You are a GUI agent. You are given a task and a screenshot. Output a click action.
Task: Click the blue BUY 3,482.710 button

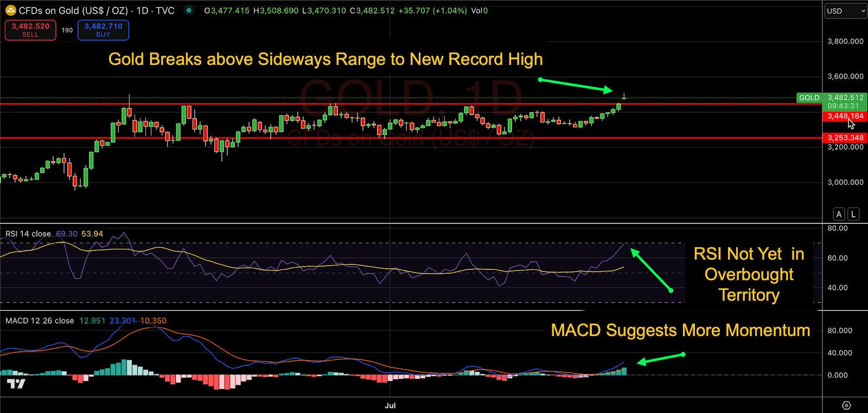[103, 30]
